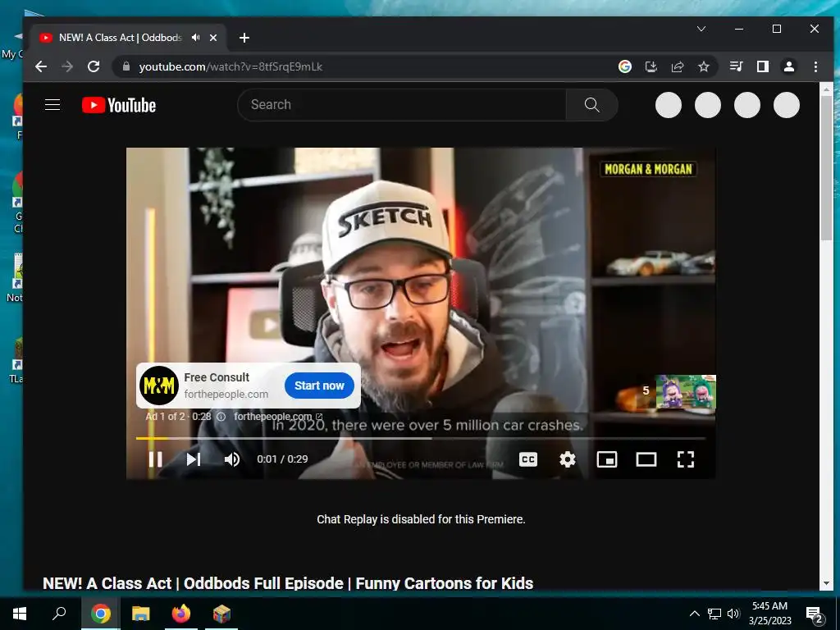
Task: Activate miniplayer mode icon
Action: (x=607, y=459)
